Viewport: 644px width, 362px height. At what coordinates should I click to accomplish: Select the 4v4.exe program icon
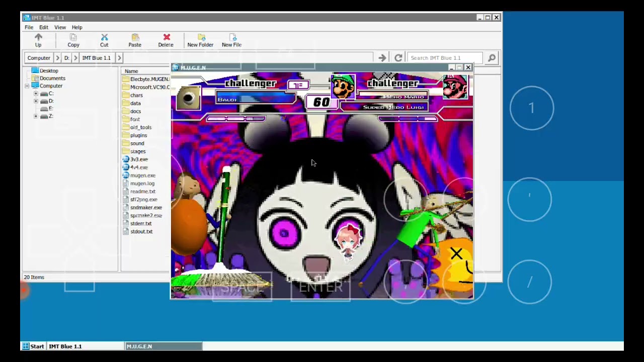click(126, 167)
